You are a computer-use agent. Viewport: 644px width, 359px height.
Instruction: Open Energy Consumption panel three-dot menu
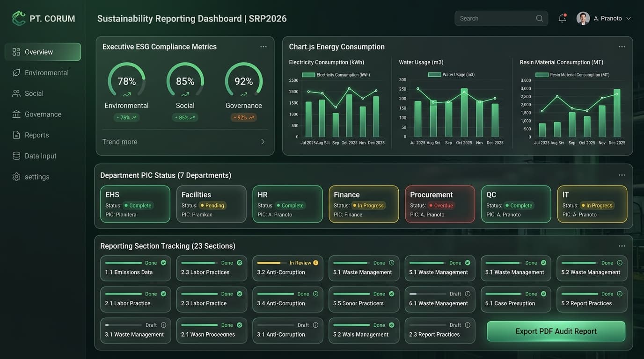pyautogui.click(x=622, y=47)
